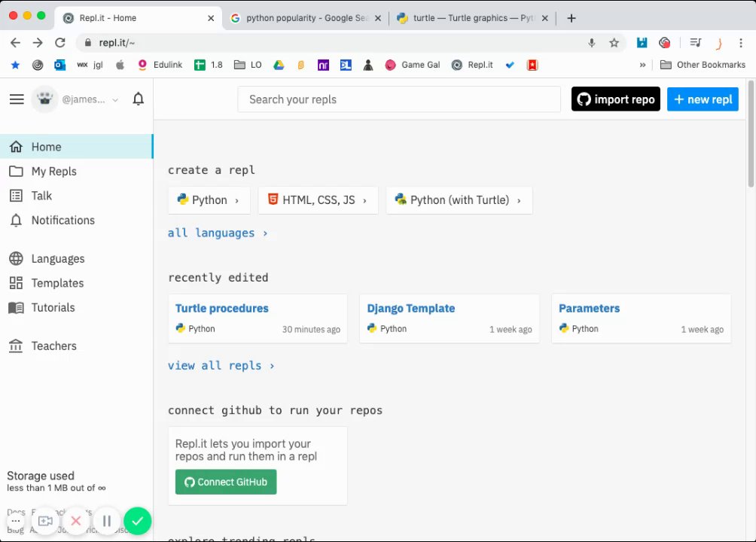This screenshot has height=542, width=756.
Task: Click the 'Search your repls' field
Action: (398, 99)
